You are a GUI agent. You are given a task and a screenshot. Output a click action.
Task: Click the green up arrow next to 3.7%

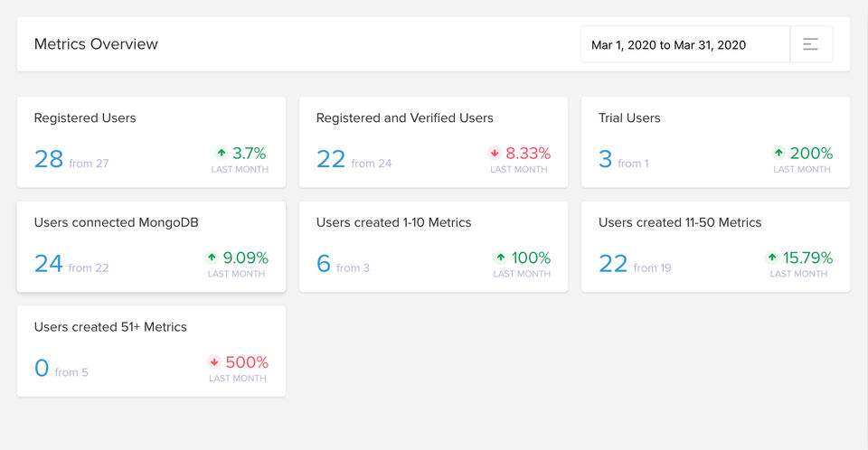click(222, 152)
